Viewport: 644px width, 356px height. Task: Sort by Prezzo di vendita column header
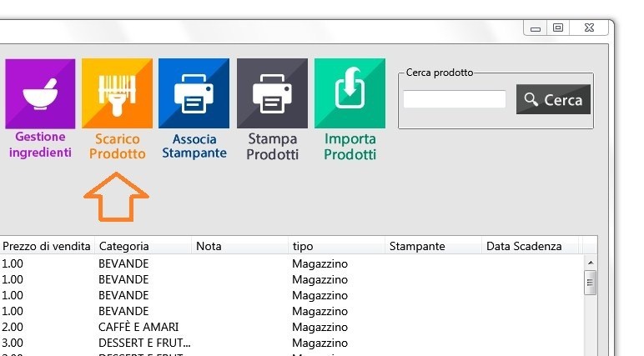click(x=47, y=246)
